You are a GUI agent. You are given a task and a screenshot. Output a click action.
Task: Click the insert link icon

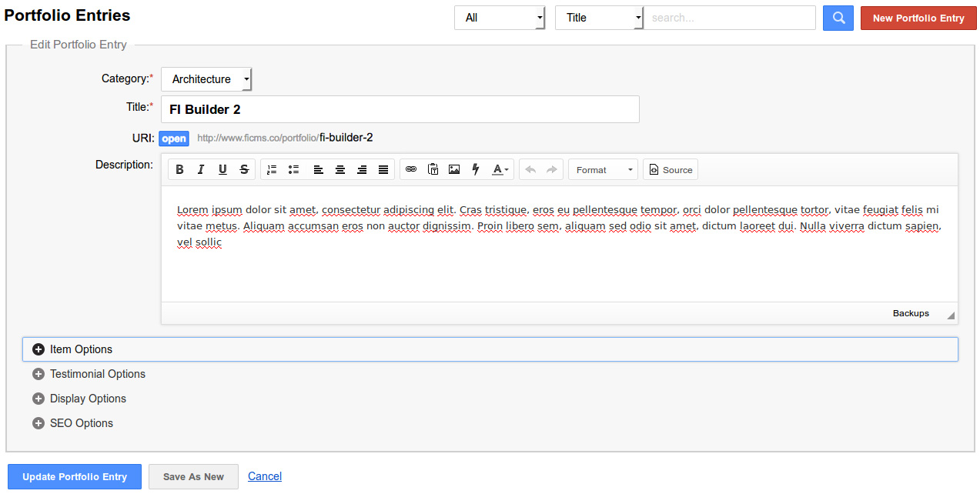(411, 170)
